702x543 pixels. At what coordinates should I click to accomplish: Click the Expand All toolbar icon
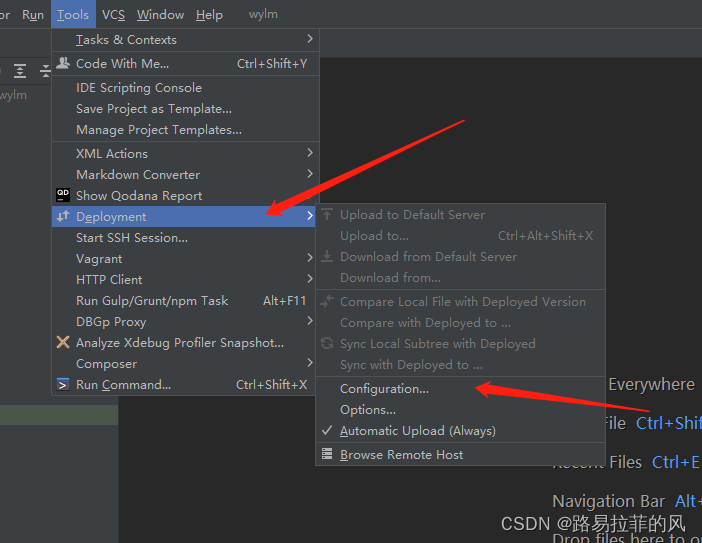coord(20,71)
